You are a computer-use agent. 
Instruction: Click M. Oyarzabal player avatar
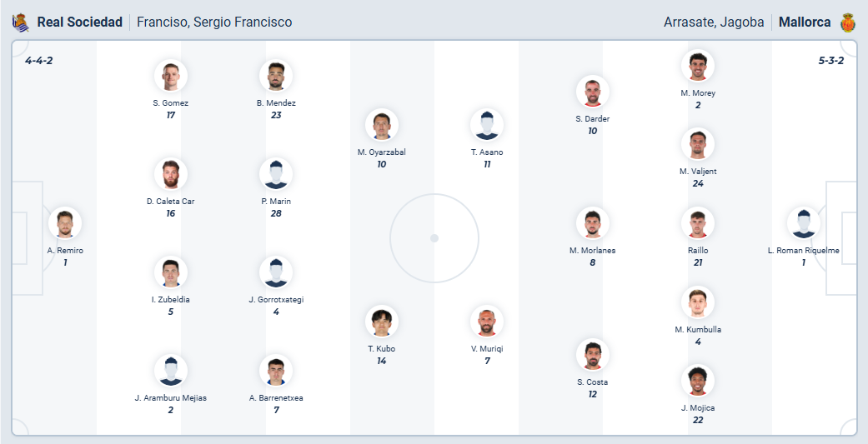point(382,126)
